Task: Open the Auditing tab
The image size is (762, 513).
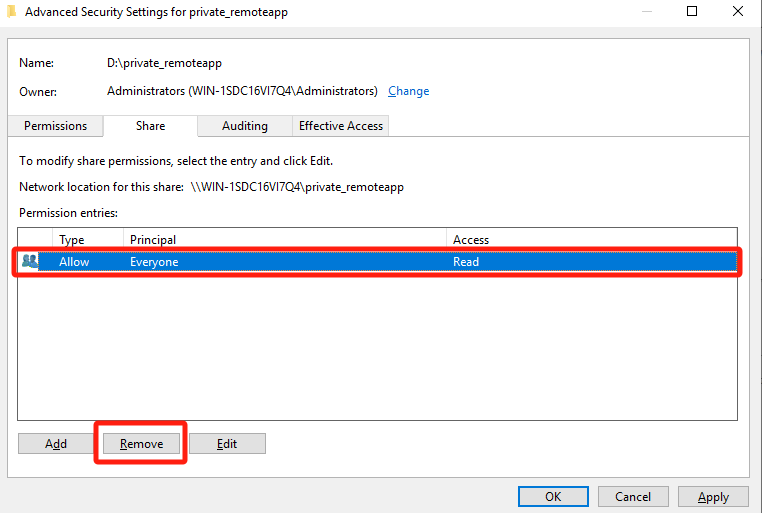Action: tap(245, 126)
